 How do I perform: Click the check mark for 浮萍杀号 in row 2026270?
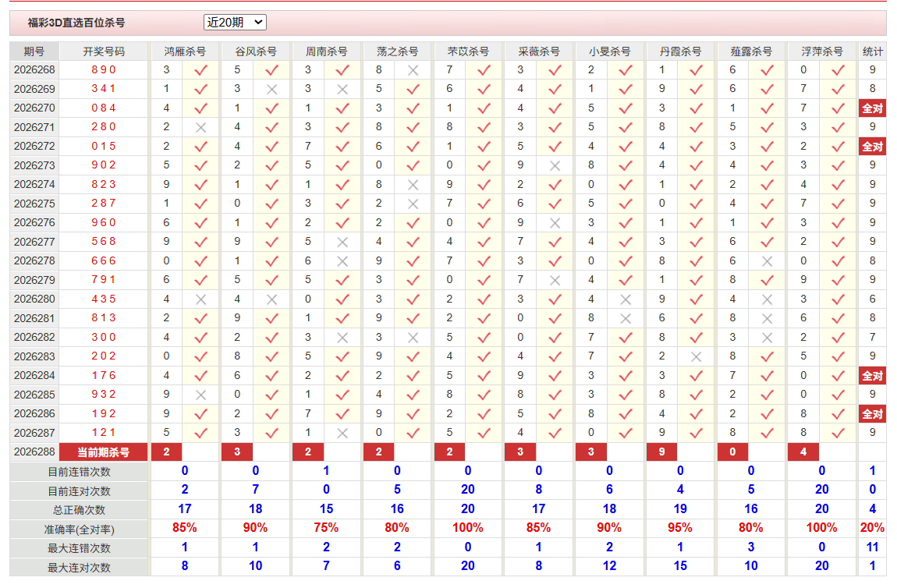click(838, 108)
